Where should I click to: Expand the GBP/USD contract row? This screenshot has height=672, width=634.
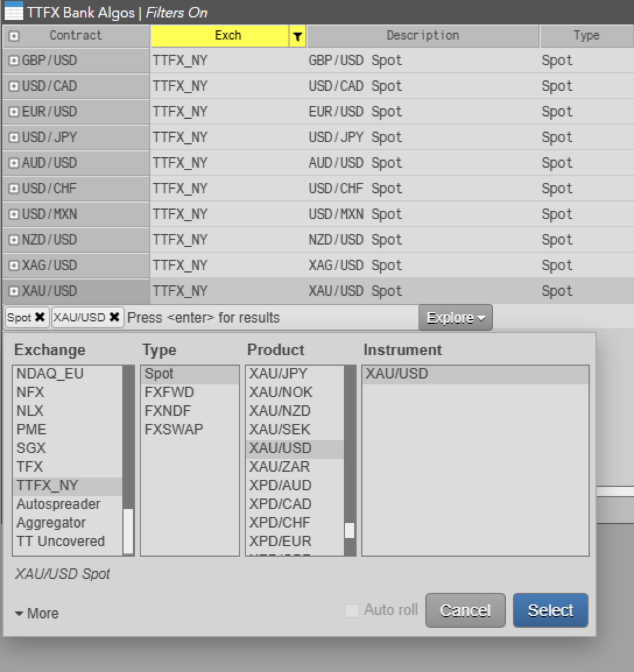click(x=14, y=61)
